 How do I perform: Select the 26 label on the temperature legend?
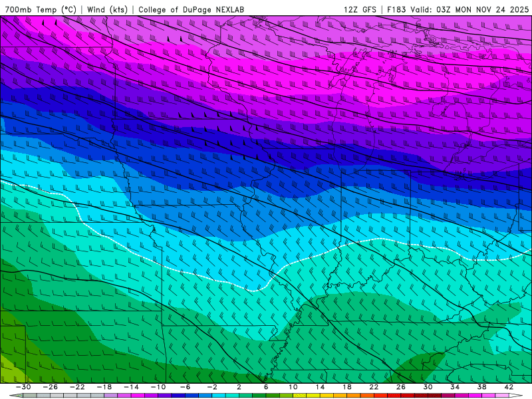pos(401,387)
